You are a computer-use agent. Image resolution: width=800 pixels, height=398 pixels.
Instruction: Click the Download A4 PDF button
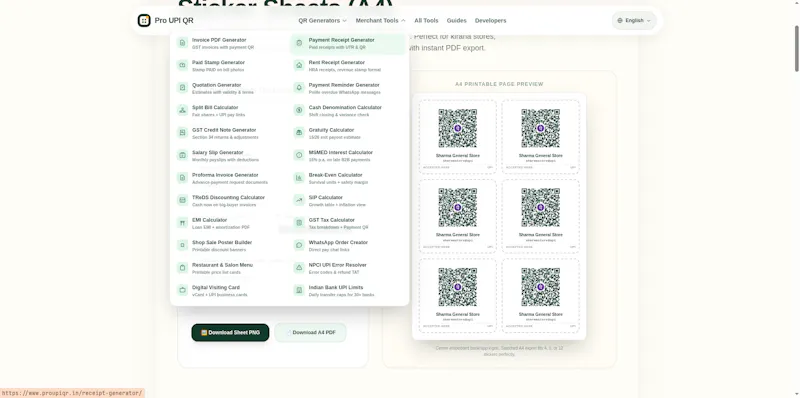(310, 333)
